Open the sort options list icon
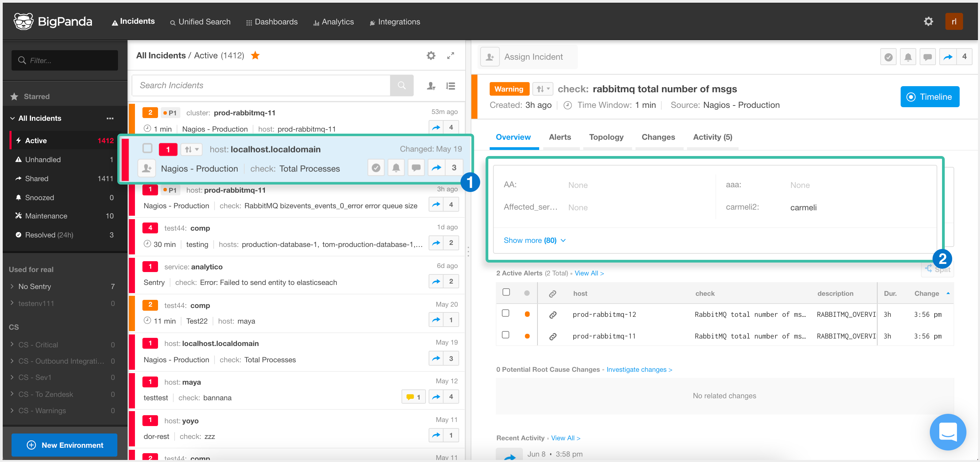This screenshot has width=980, height=462. coord(450,86)
